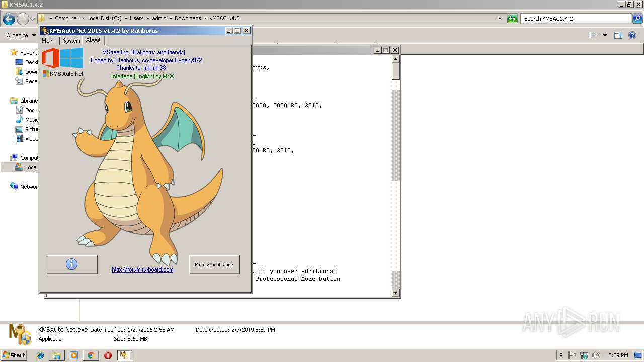644x362 pixels.
Task: Click the network icon in system tray
Action: click(584, 355)
